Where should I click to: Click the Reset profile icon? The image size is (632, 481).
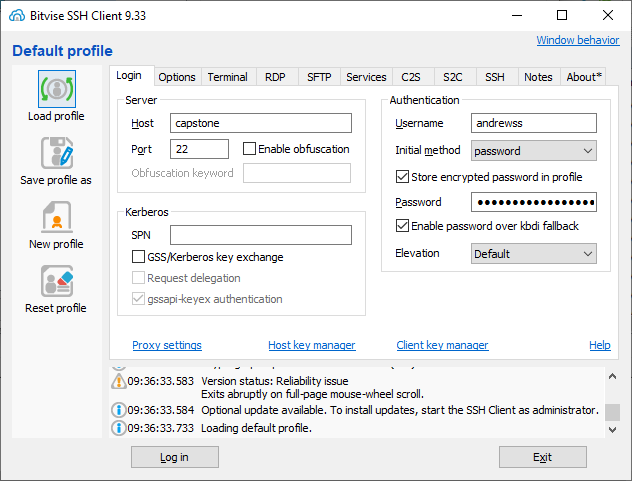click(x=56, y=281)
